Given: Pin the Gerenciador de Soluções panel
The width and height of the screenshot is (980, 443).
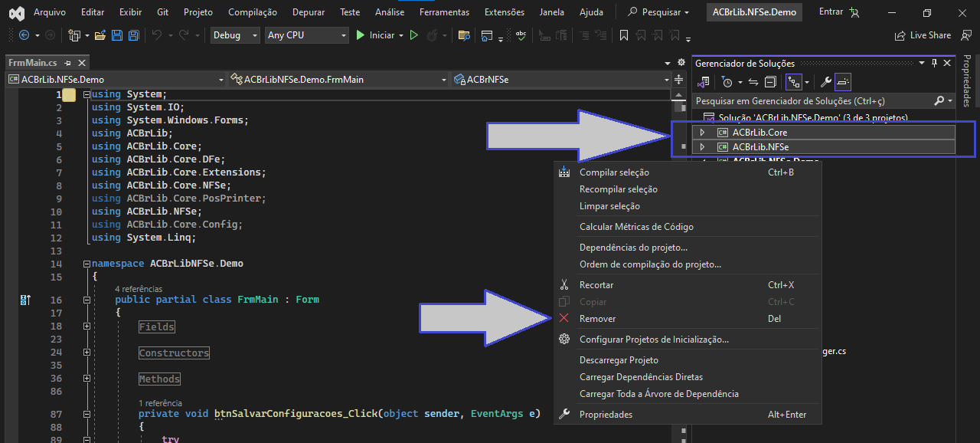Looking at the screenshot, I should click(935, 63).
